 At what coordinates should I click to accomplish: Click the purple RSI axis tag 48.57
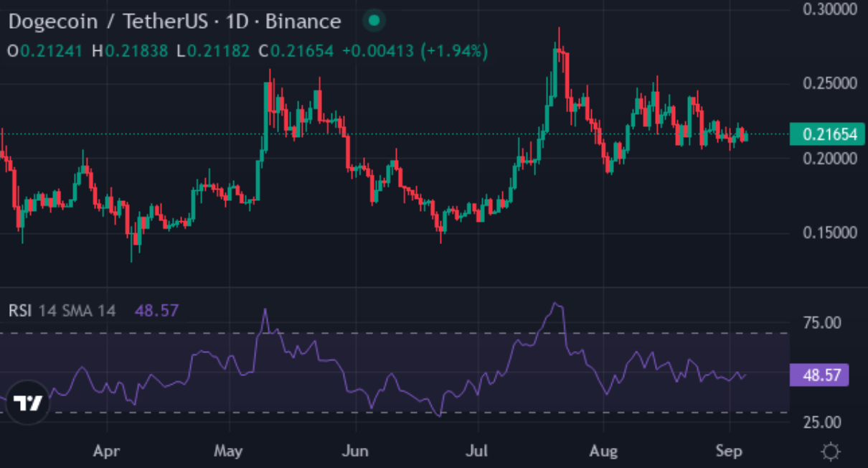[819, 375]
